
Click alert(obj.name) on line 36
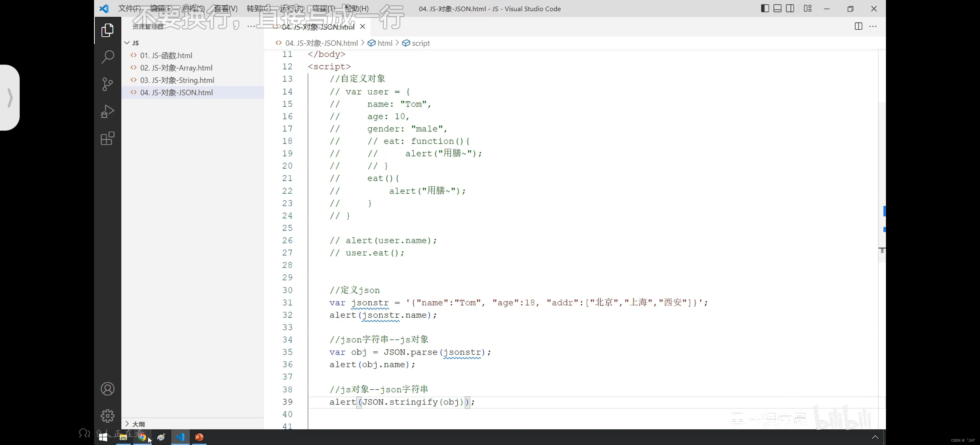pos(372,365)
